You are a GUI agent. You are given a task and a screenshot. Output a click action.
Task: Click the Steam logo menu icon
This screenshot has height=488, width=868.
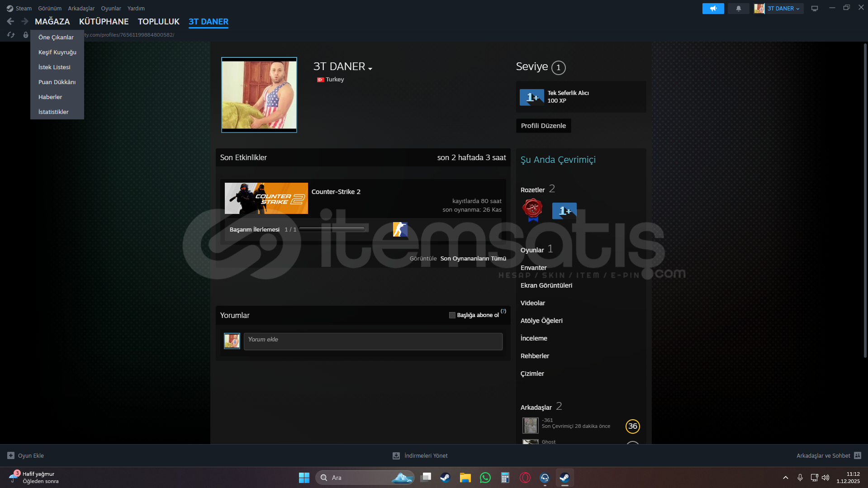coord(10,8)
